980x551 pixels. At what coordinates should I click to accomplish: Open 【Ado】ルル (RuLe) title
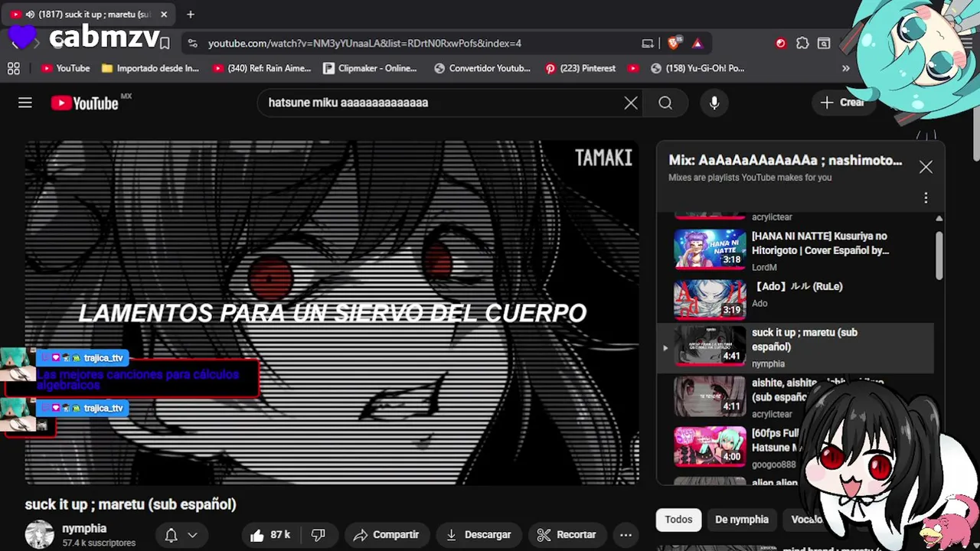pos(797,286)
